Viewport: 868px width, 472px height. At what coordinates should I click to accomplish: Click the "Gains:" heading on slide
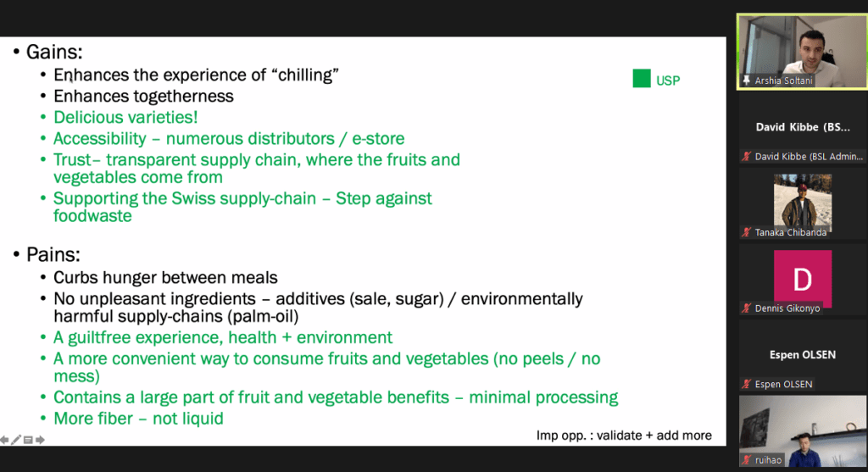tap(53, 52)
